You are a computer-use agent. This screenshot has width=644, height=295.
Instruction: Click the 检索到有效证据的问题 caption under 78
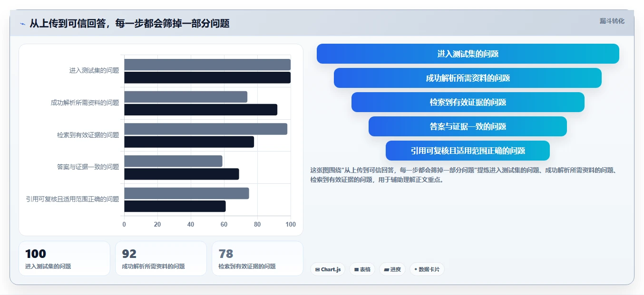point(247,266)
